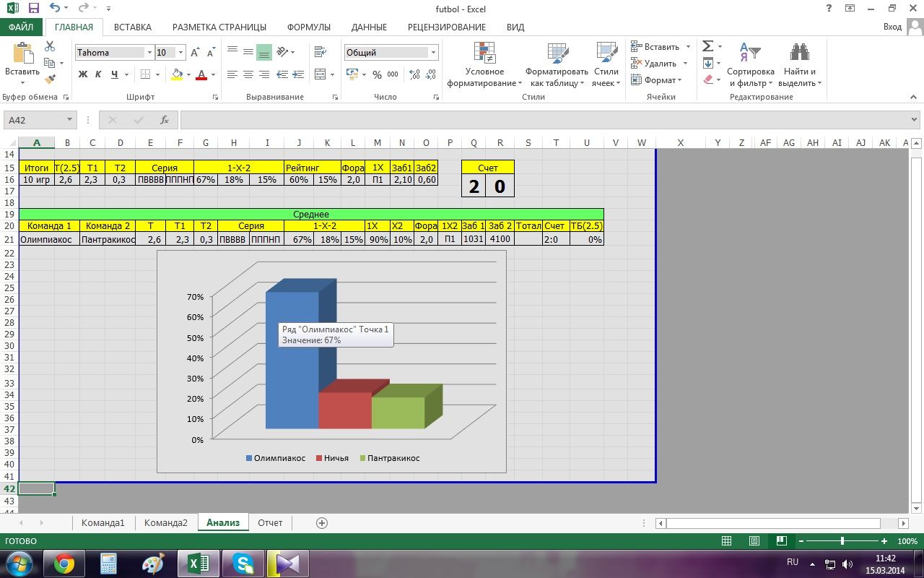The width and height of the screenshot is (924, 578).
Task: Click the Decrease Font Size icon
Action: (x=212, y=53)
